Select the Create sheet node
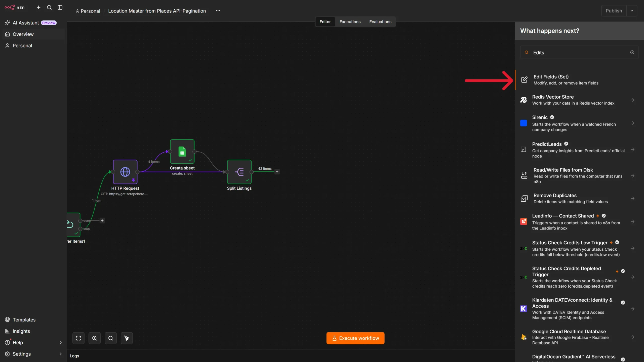The height and width of the screenshot is (362, 644). 182,152
